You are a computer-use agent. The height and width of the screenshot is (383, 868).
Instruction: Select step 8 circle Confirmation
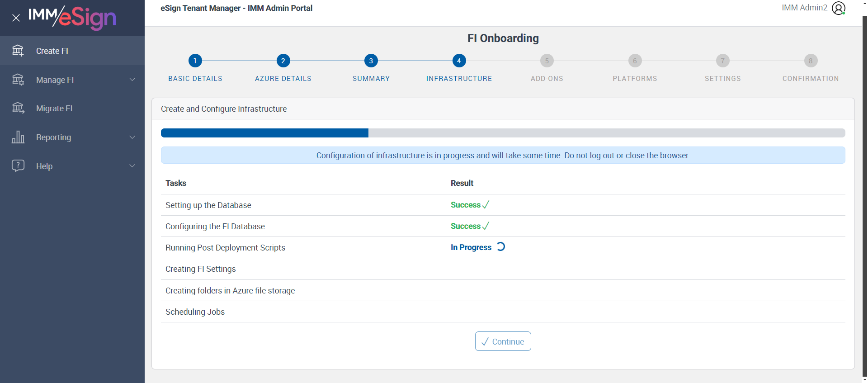tap(811, 61)
